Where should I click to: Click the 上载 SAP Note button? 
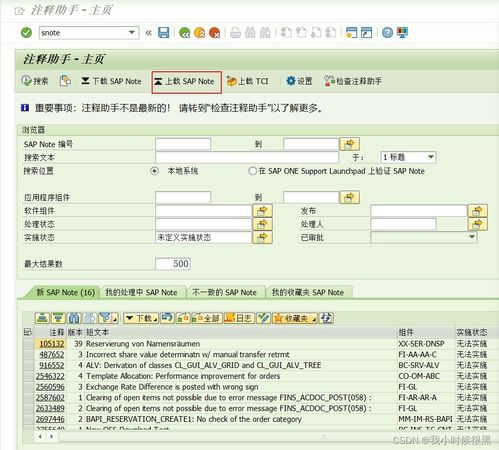(x=186, y=81)
